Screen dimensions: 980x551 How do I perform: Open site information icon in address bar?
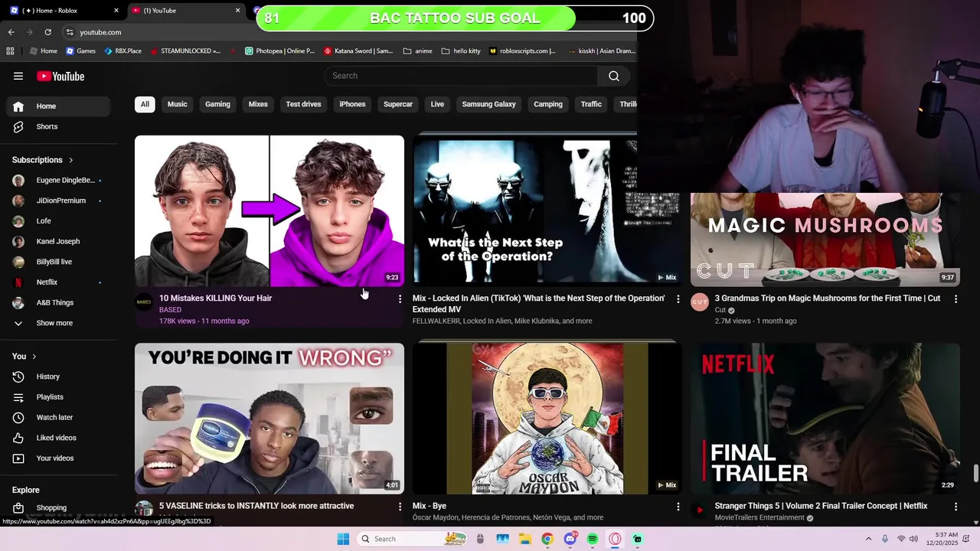pos(70,32)
